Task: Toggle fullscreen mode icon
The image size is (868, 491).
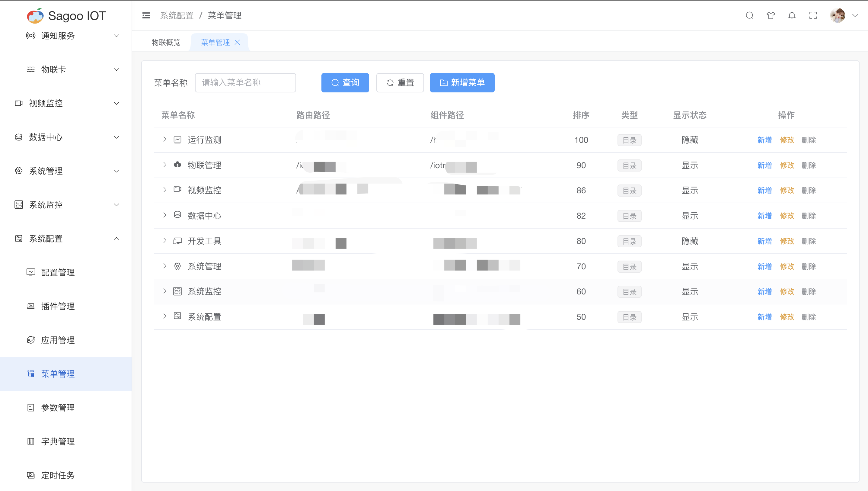Action: (813, 15)
